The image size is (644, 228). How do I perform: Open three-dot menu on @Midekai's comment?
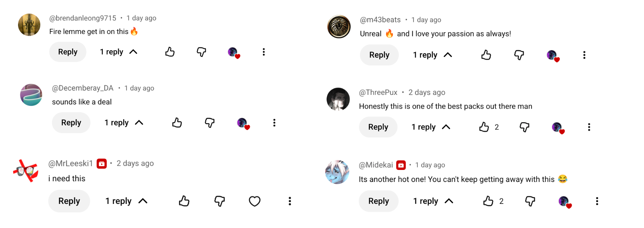coord(597,201)
